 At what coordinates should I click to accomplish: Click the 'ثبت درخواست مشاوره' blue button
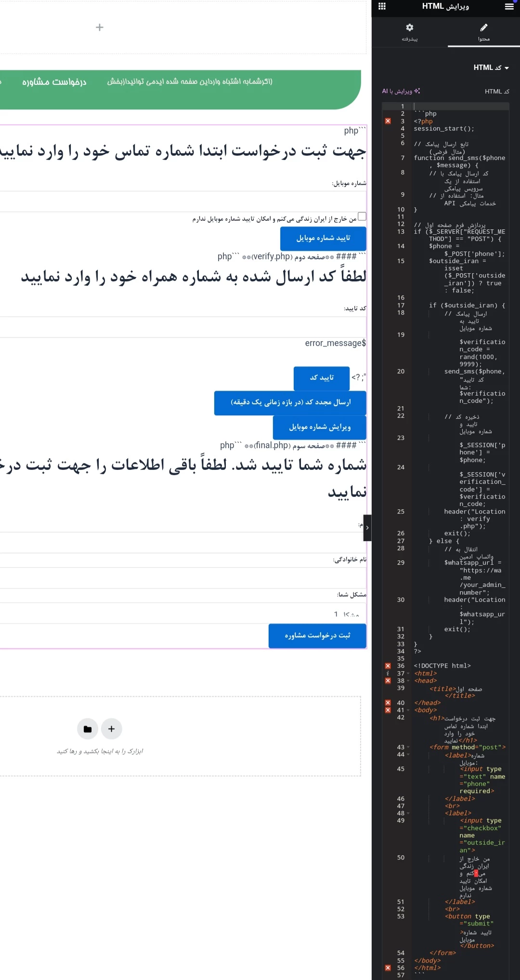317,636
